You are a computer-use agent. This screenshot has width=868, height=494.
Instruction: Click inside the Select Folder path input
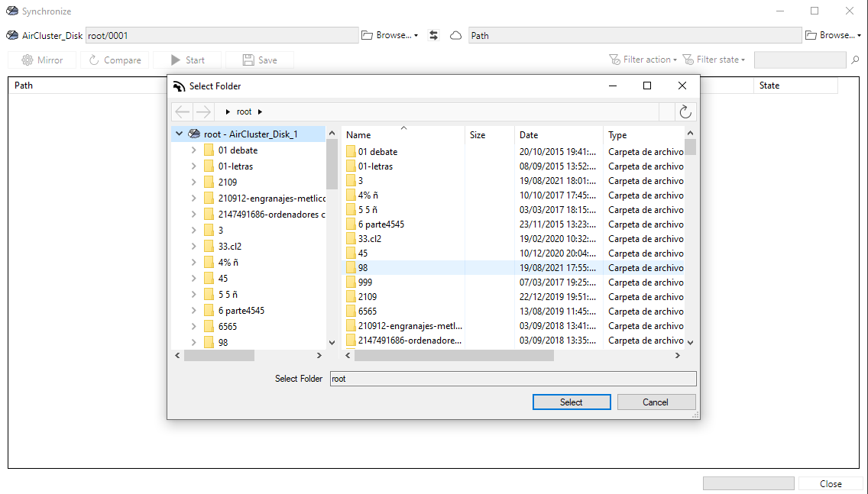pos(512,378)
